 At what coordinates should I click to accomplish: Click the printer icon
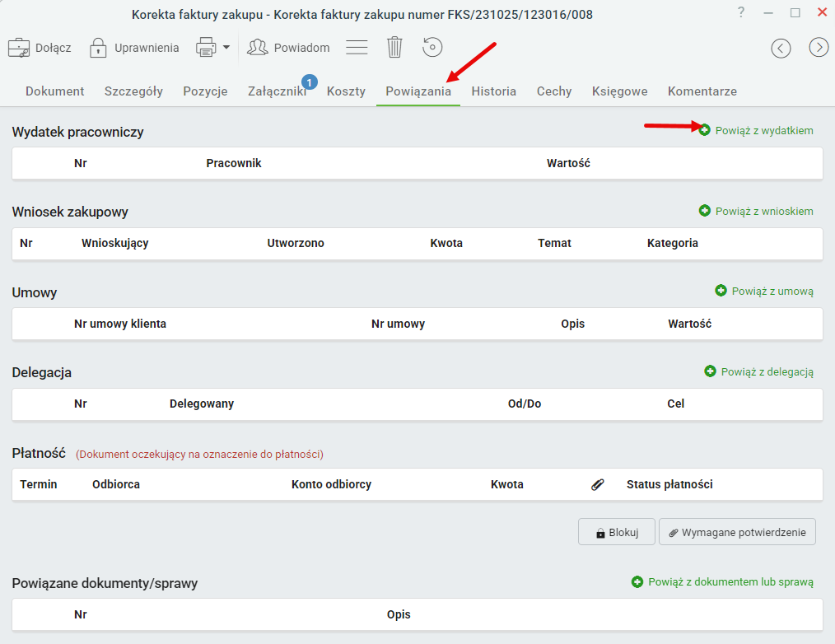coord(206,48)
